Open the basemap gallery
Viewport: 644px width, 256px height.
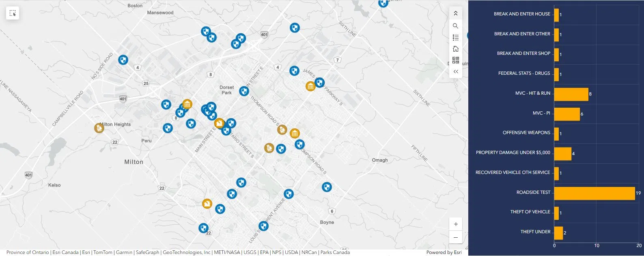[x=455, y=60]
